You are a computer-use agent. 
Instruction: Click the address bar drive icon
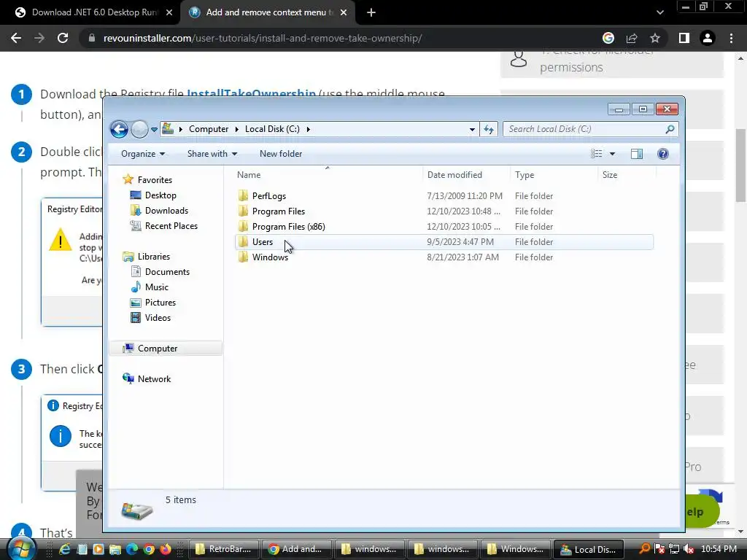click(167, 128)
